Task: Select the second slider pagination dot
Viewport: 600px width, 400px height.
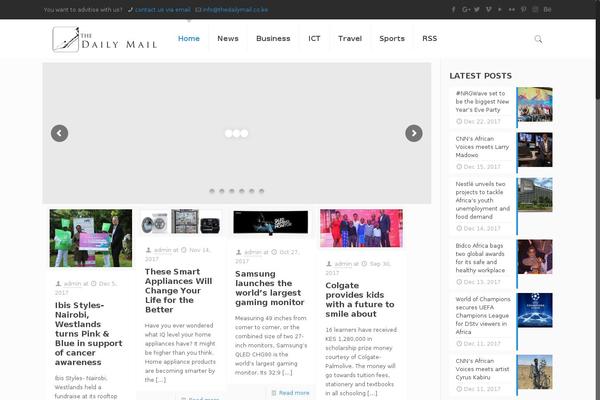Action: 222,191
